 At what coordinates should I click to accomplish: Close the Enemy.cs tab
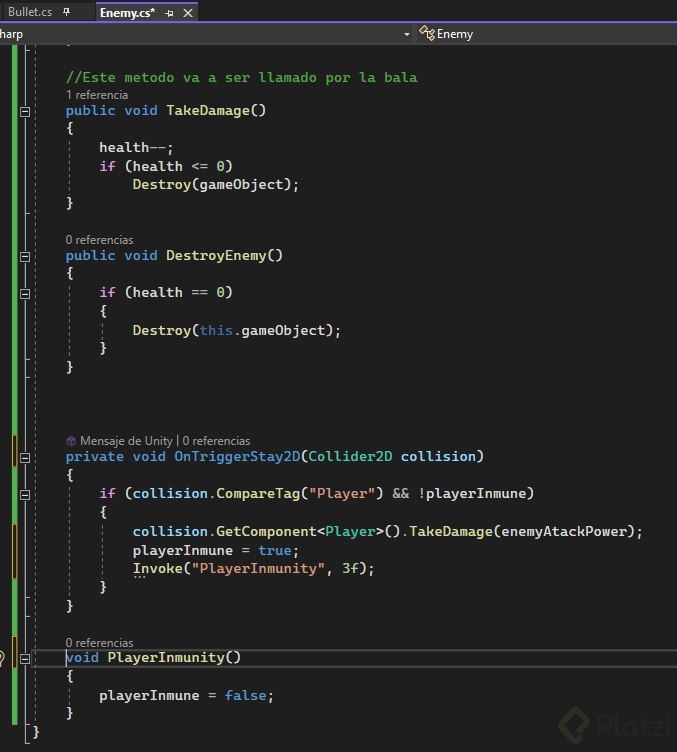pyautogui.click(x=188, y=13)
